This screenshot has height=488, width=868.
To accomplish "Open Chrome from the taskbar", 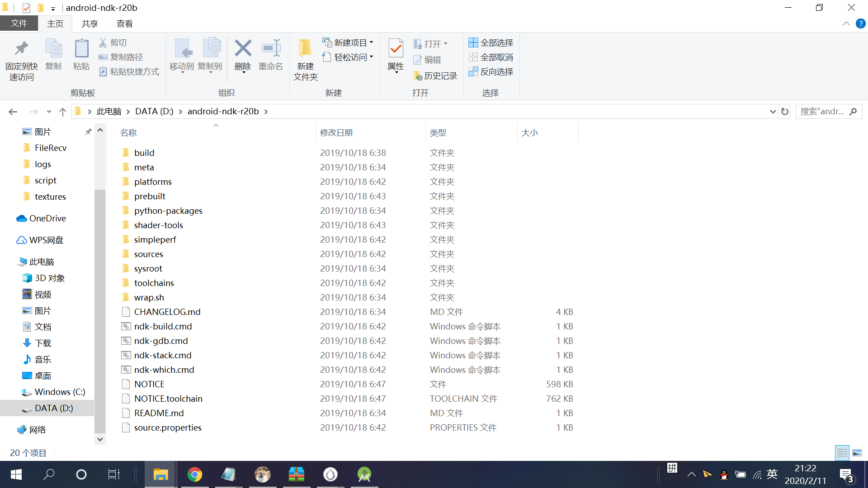I will point(195,474).
